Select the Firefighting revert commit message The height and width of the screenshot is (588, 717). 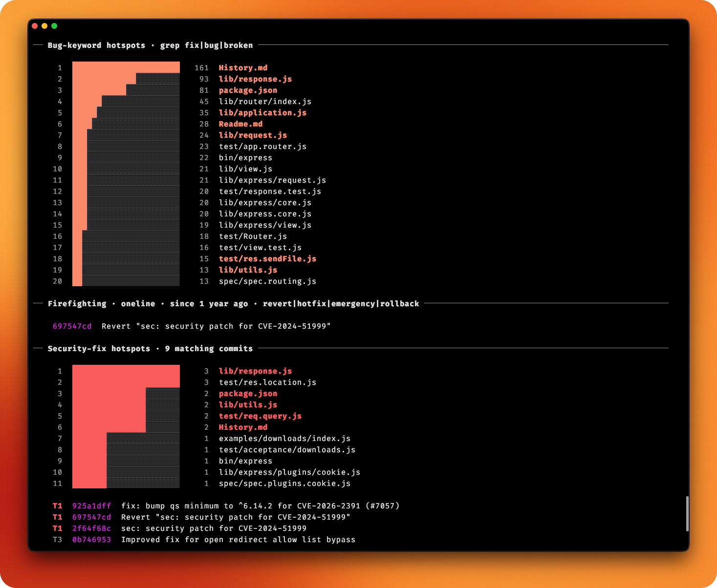(x=216, y=326)
